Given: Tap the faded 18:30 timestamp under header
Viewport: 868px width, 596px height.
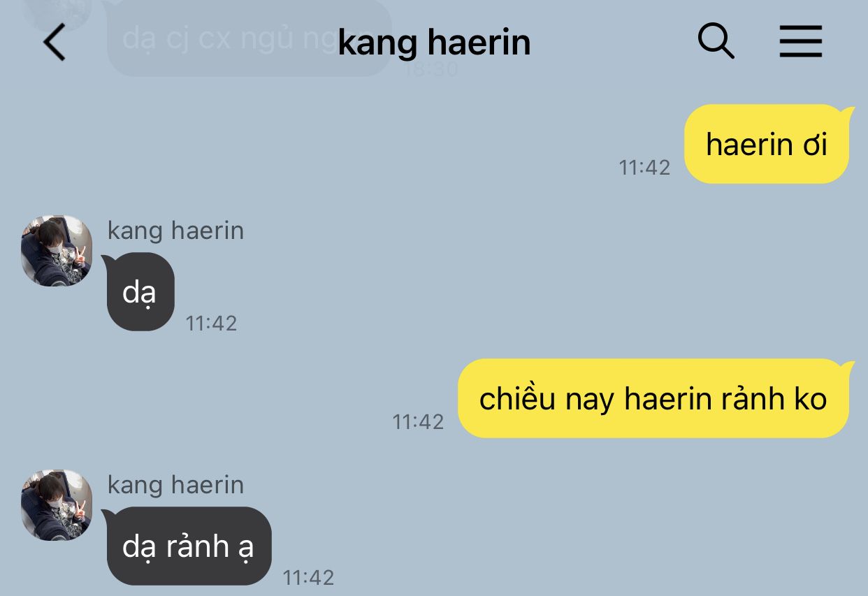Looking at the screenshot, I should click(x=431, y=68).
